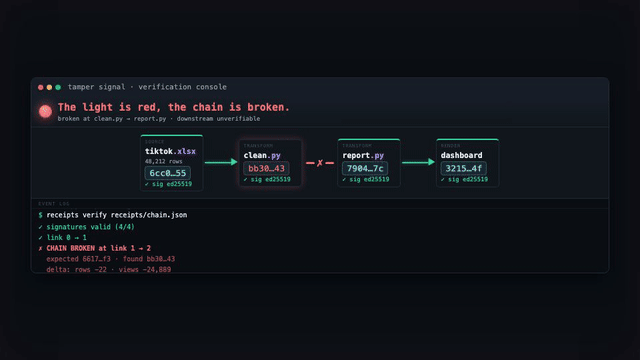Click the broken link X between clean.py and report.py
This screenshot has width=640, height=360.
pos(320,163)
